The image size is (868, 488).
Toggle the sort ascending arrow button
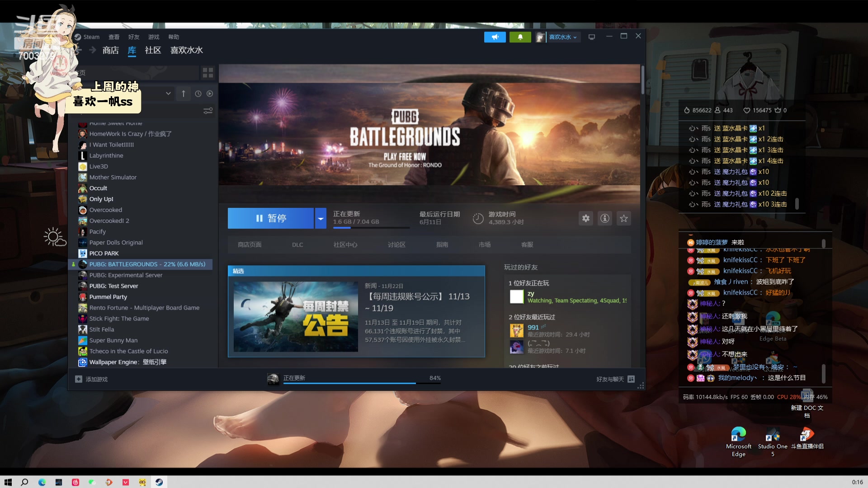tap(183, 94)
